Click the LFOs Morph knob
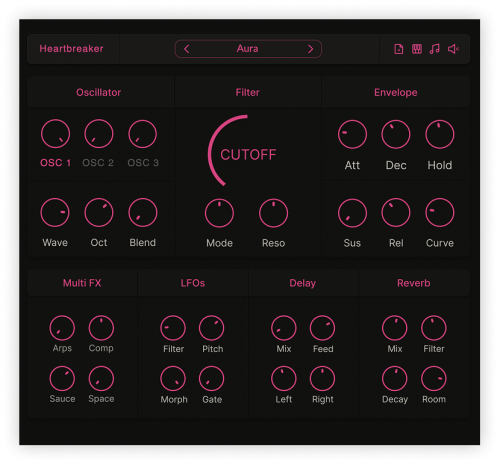The height and width of the screenshot is (465, 500). (x=173, y=379)
